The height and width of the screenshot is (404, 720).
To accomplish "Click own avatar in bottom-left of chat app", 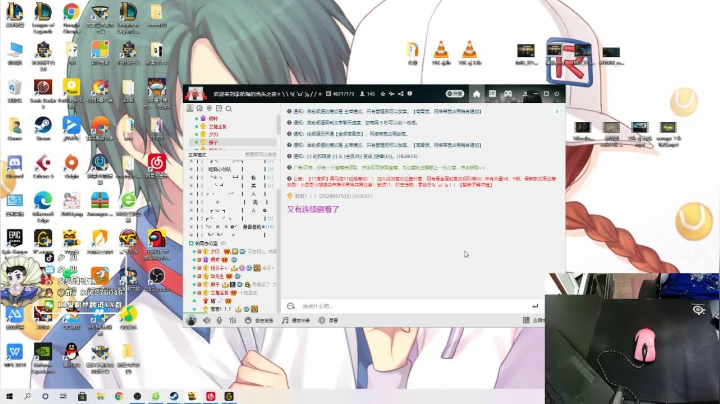I will click(x=191, y=320).
